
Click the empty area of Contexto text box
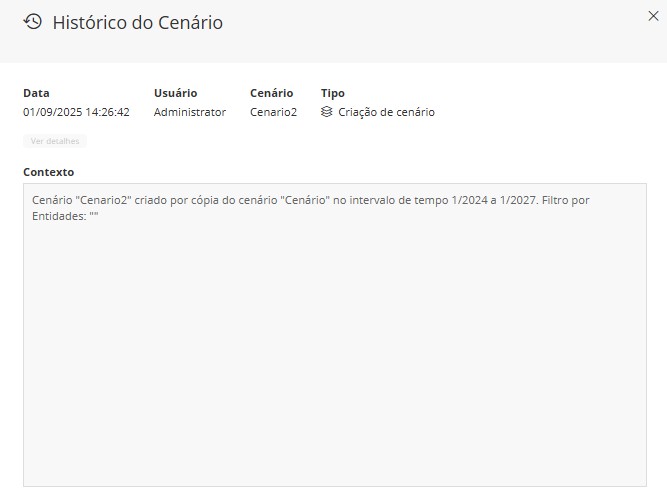[x=334, y=350]
